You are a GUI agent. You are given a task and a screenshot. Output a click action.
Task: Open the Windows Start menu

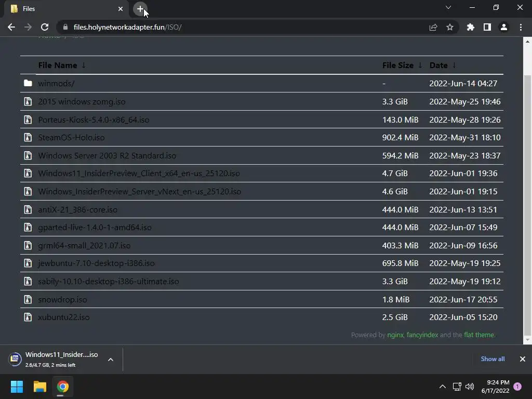(17, 387)
